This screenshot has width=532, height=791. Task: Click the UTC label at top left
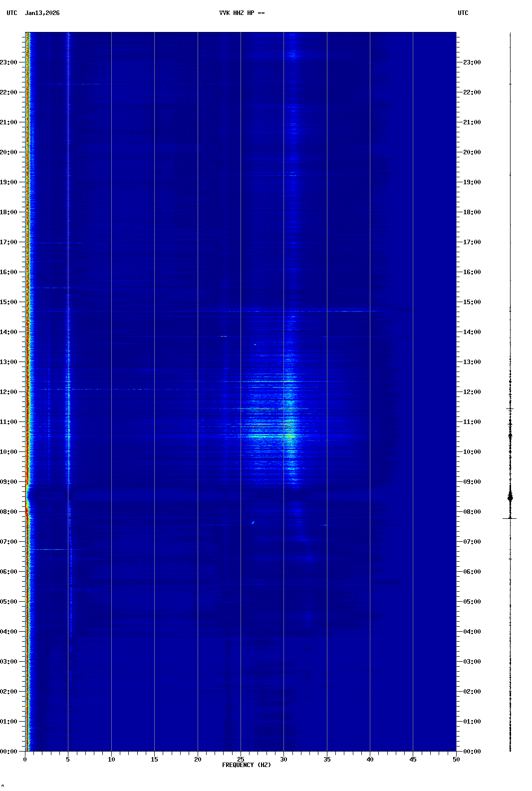click(x=11, y=13)
